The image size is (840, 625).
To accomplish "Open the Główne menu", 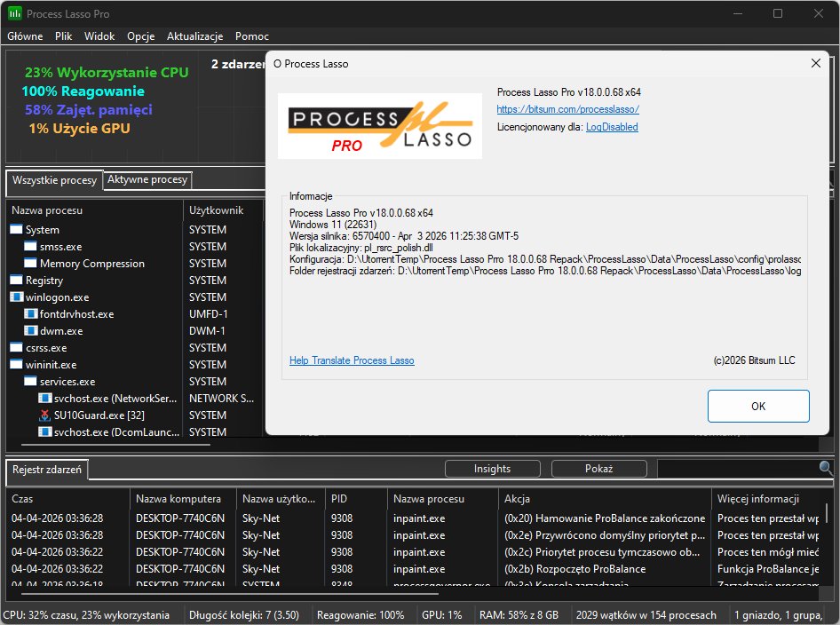I will pyautogui.click(x=25, y=36).
